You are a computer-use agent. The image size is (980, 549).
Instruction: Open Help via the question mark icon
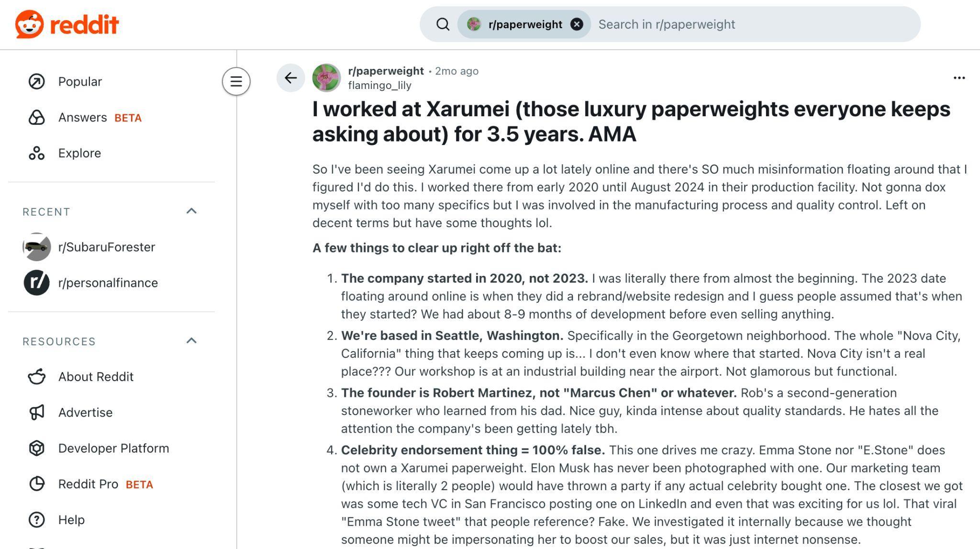(x=37, y=520)
